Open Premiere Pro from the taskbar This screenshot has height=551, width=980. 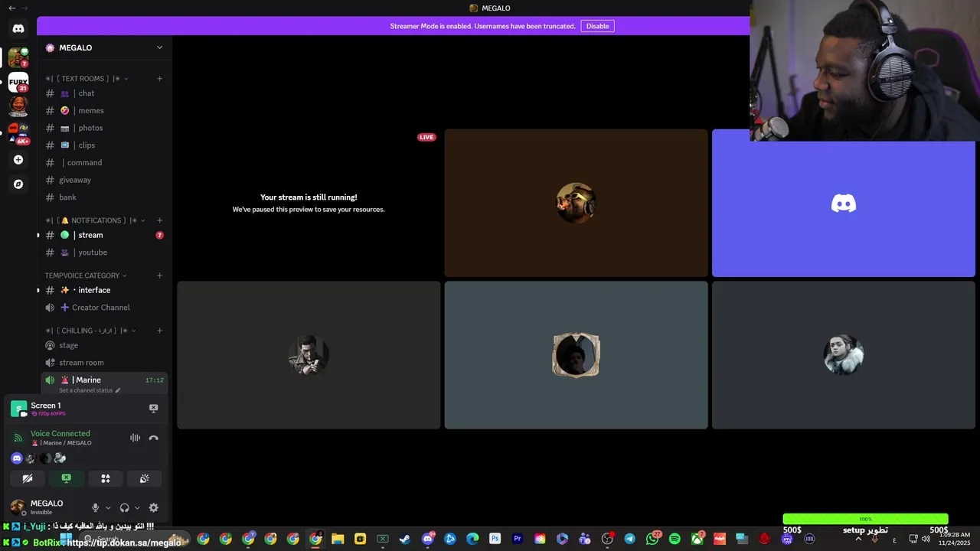(518, 539)
